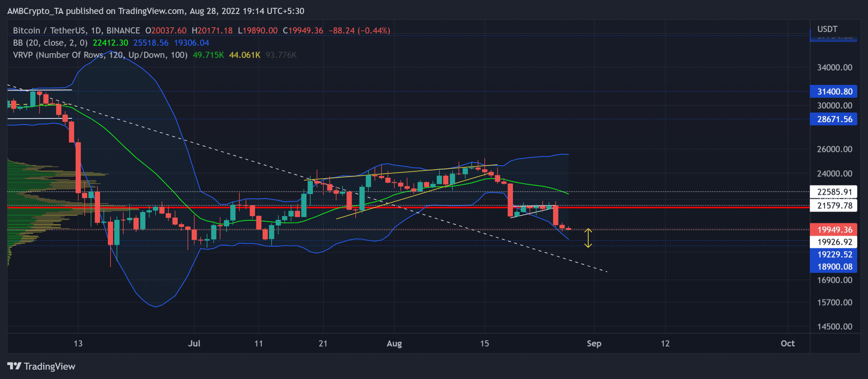Select the 31400.80 price label
Viewport: 868px width, 379px height.
(833, 91)
